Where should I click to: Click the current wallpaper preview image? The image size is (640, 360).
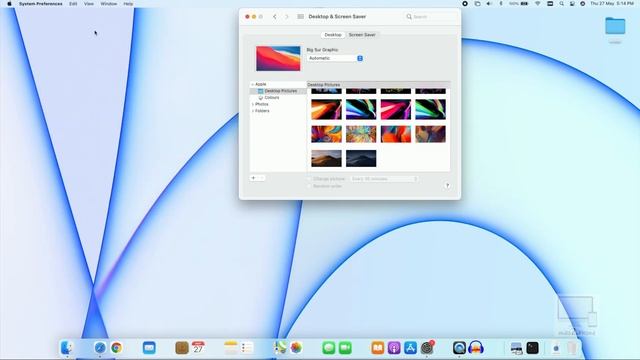[278, 58]
